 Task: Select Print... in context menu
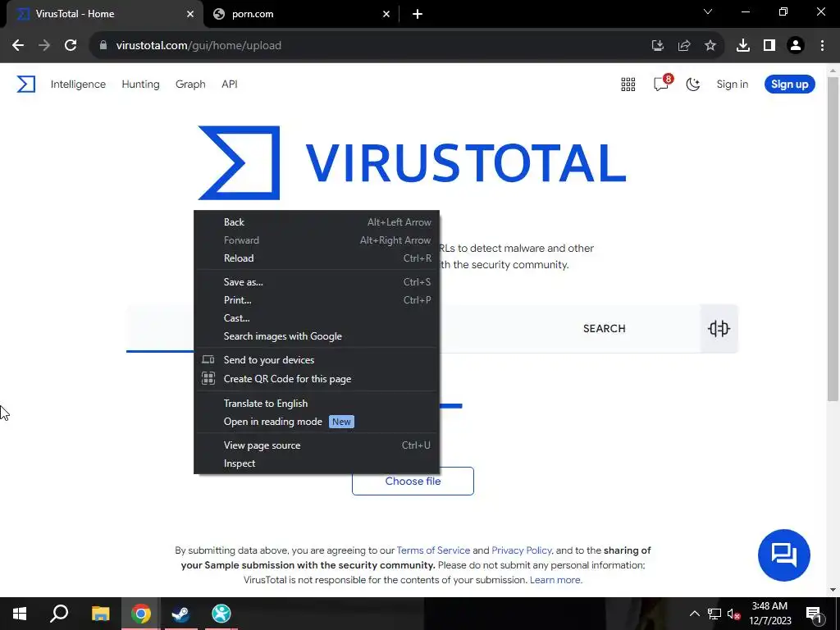(317, 300)
